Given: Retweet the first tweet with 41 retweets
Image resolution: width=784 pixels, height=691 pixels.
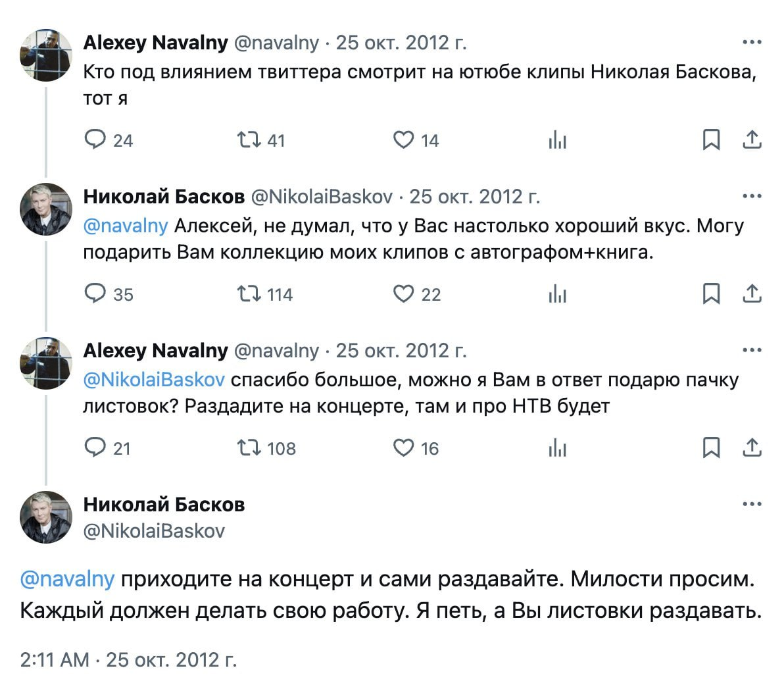Looking at the screenshot, I should 249,140.
